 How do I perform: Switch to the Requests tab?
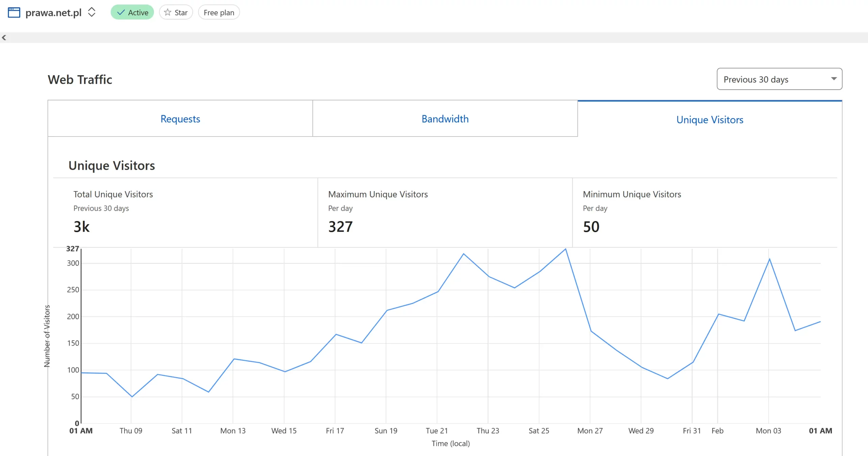click(180, 119)
